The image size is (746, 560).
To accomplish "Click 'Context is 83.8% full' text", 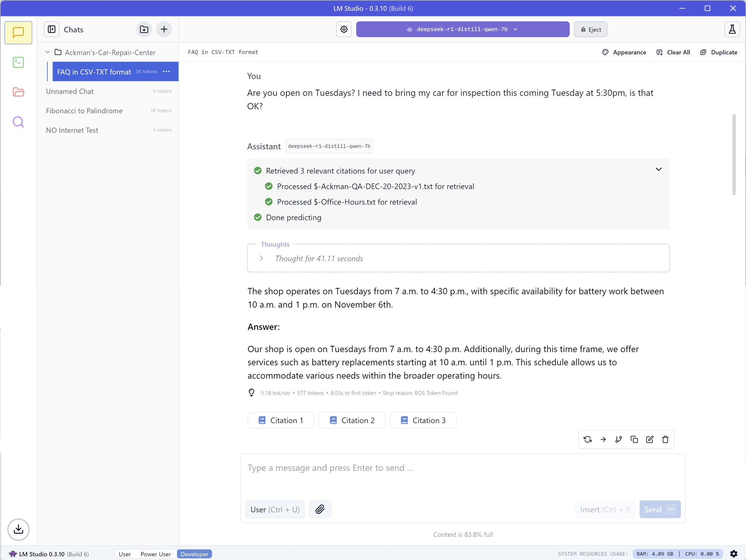I will click(x=463, y=534).
